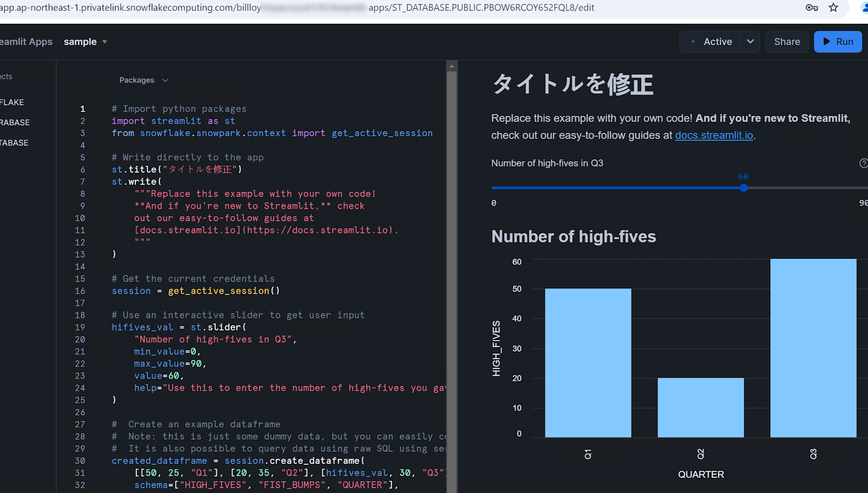
Task: Click the schema=["HIGH_FIVES" code line
Action: [266, 485]
